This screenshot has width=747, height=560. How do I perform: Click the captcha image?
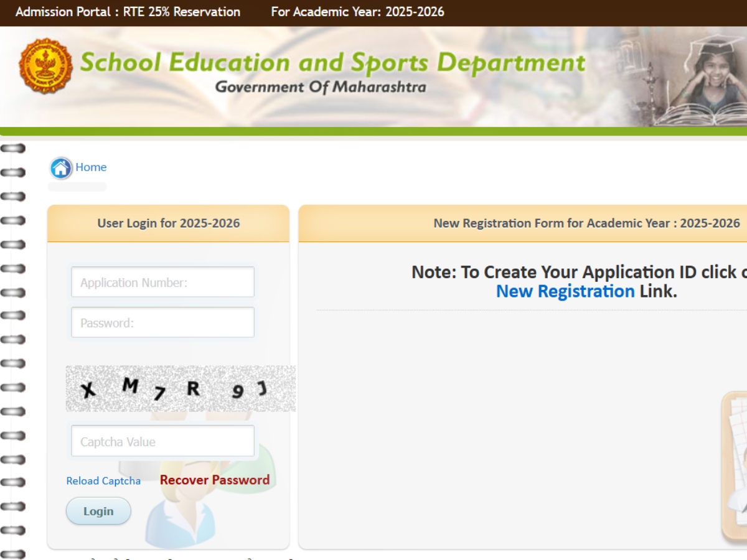(x=181, y=389)
